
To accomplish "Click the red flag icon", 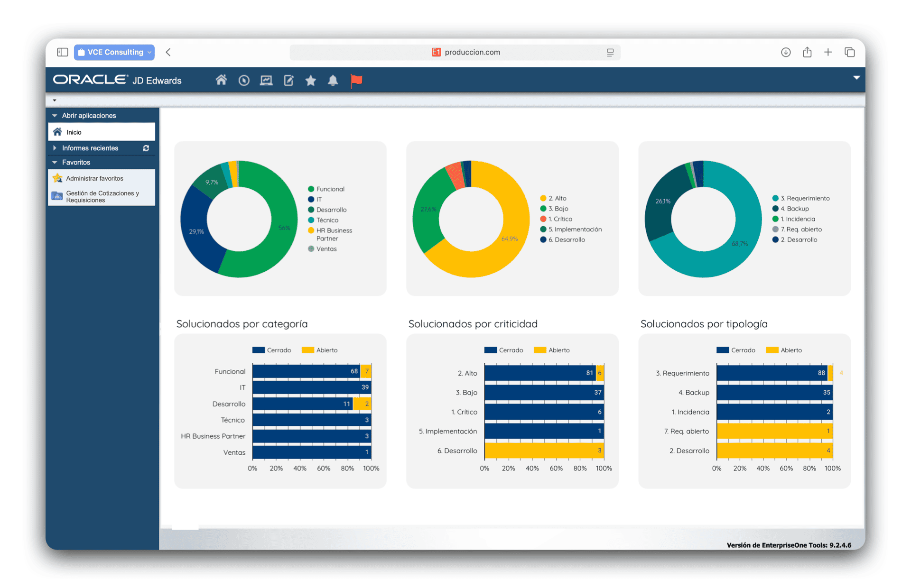I will 356,81.
